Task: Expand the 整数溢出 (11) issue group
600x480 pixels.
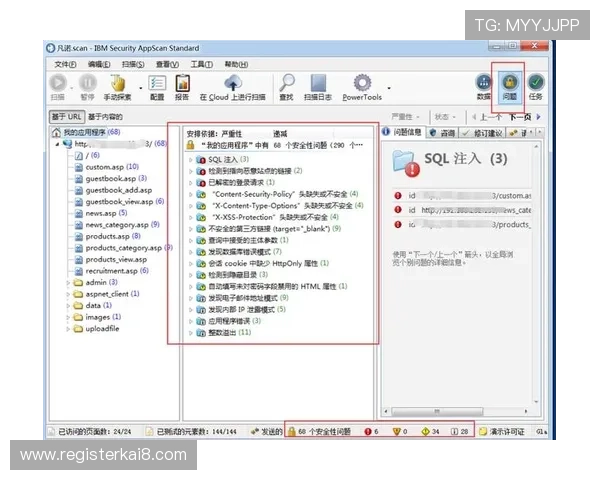Action: pos(191,333)
